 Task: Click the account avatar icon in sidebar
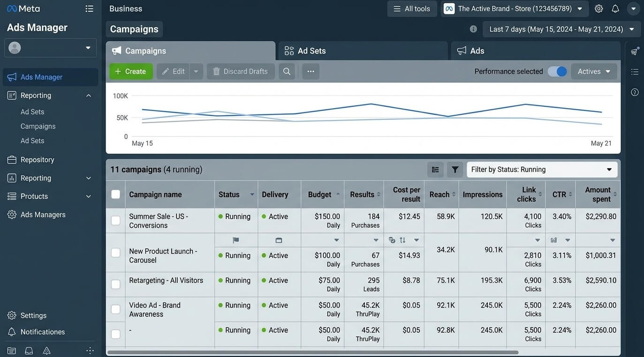pyautogui.click(x=15, y=48)
